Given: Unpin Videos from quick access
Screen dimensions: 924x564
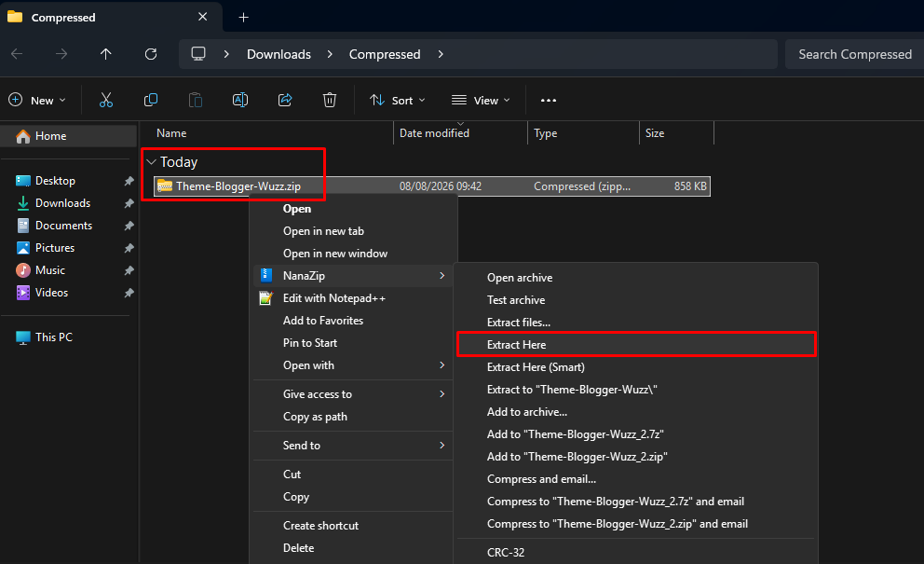Looking at the screenshot, I should [x=129, y=294].
